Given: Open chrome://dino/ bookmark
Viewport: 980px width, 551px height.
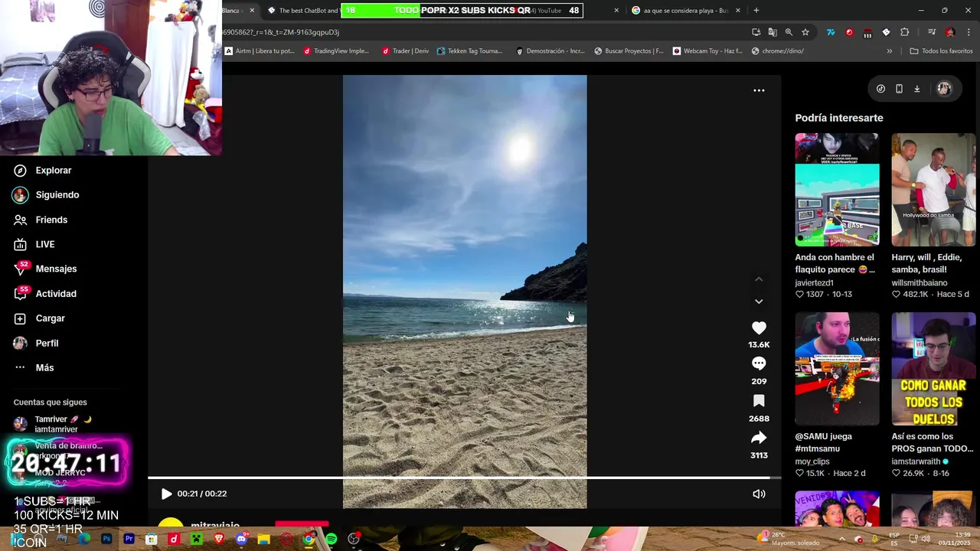Looking at the screenshot, I should point(777,51).
